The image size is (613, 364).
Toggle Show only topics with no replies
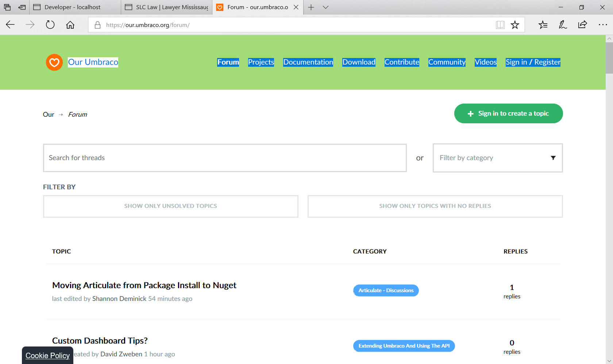435,206
